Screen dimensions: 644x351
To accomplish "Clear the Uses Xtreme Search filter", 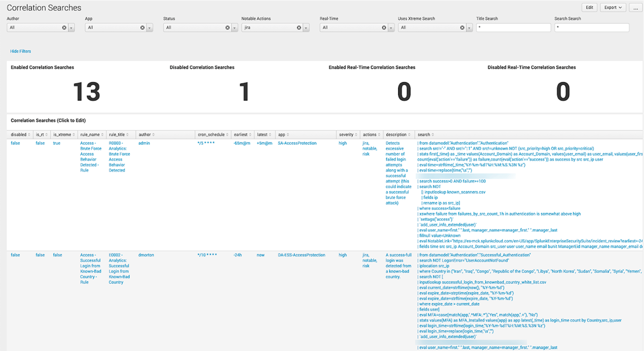I will 462,28.
